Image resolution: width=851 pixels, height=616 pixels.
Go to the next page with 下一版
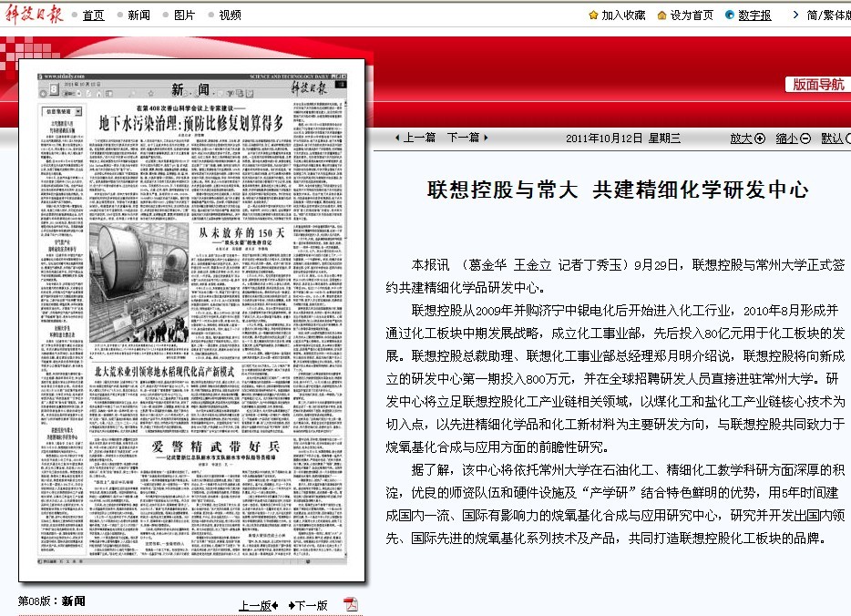(x=313, y=606)
